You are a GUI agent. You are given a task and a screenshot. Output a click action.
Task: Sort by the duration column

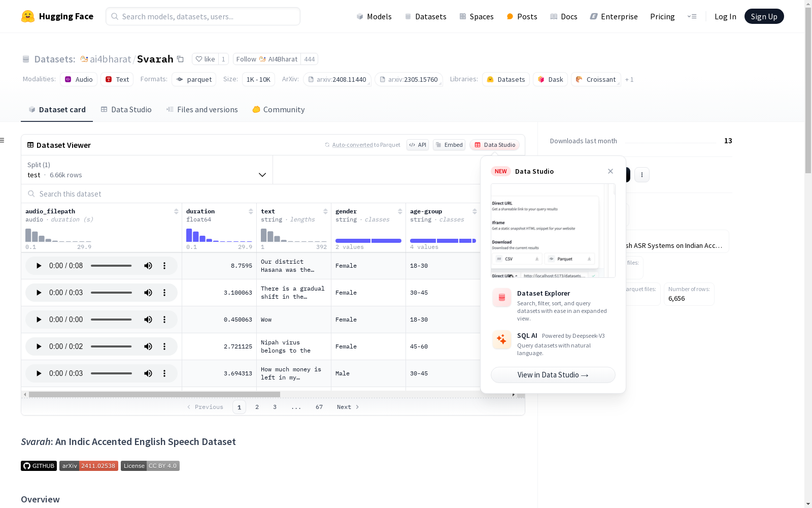[x=251, y=211]
